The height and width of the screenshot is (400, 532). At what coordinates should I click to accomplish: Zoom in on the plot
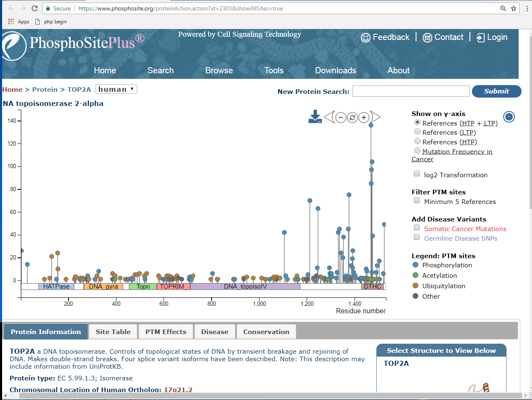coord(364,118)
